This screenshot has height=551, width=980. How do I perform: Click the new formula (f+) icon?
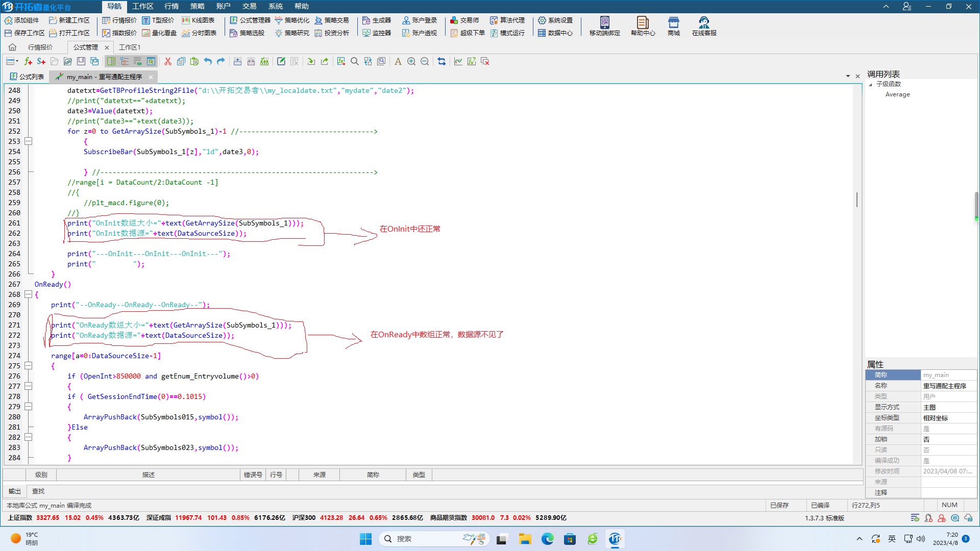click(28, 61)
